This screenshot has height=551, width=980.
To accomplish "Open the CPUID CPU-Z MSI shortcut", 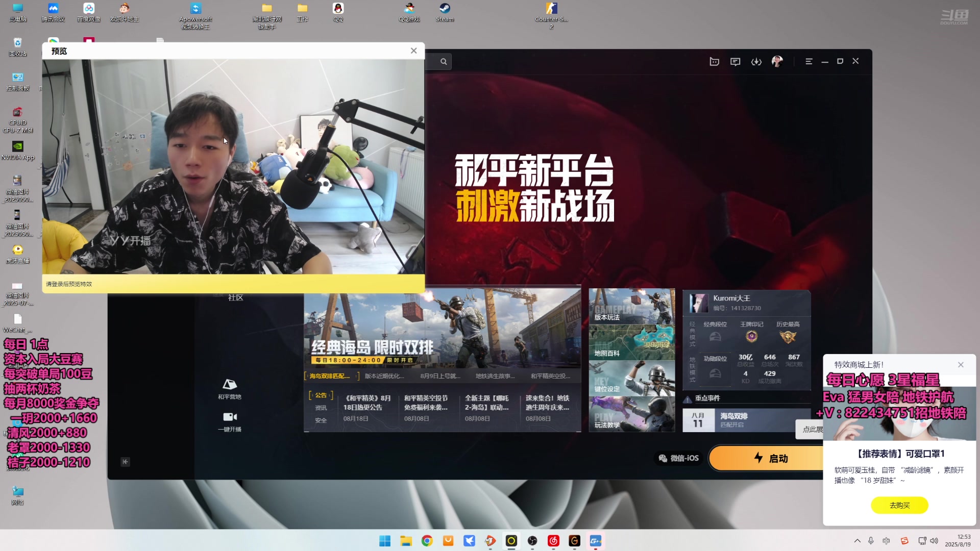I will click(x=17, y=120).
